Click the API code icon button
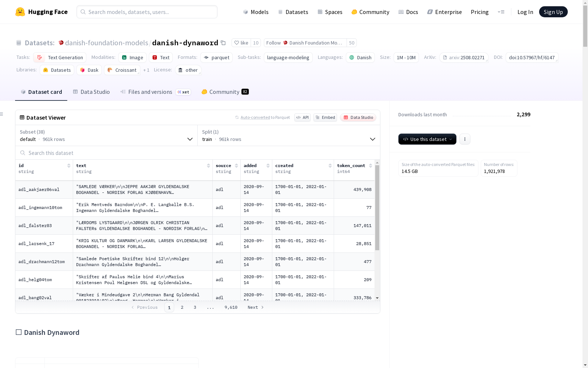Viewport: 588px width, 368px height. point(302,117)
